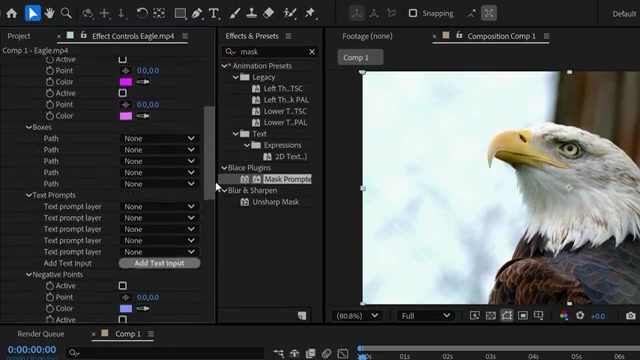The height and width of the screenshot is (360, 640).
Task: Select the Brush tool
Action: pyautogui.click(x=235, y=13)
